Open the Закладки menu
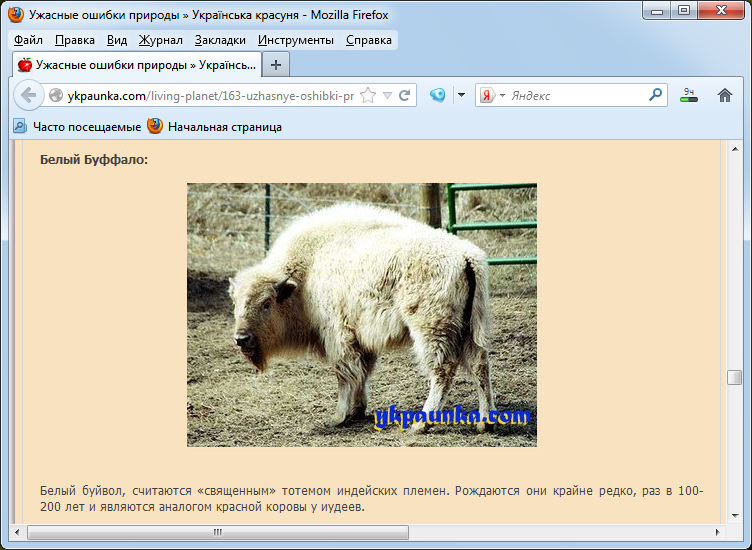Screen dimensions: 752x550 click(220, 40)
